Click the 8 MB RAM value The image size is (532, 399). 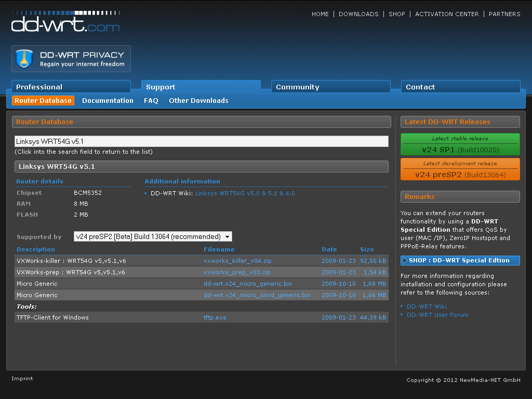click(81, 204)
